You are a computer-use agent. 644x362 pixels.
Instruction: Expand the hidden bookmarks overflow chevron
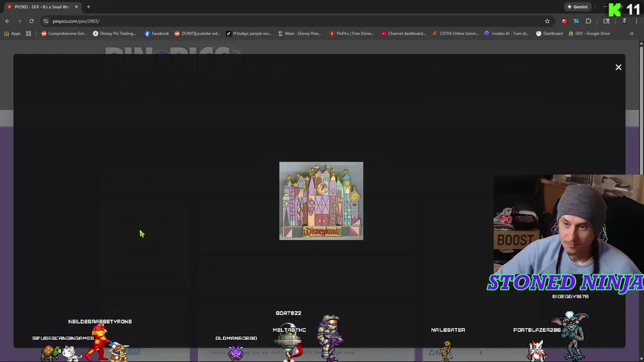[632, 34]
